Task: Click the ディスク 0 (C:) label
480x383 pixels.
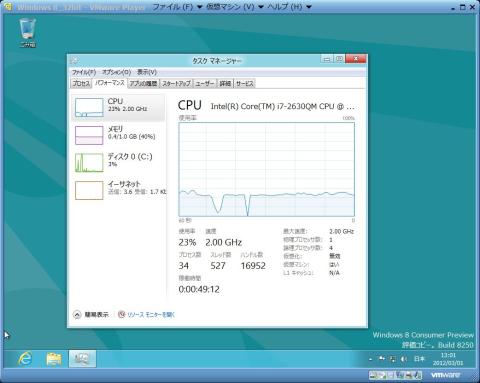Action: point(130,156)
